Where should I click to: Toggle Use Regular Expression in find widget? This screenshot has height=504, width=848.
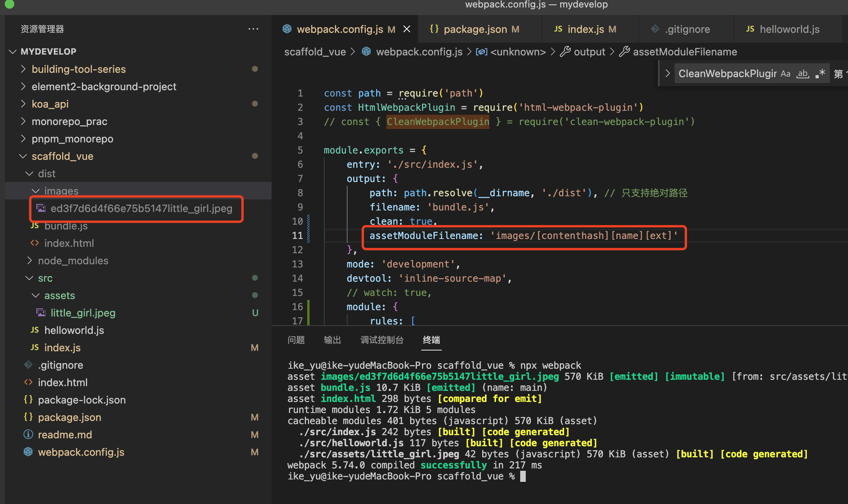(x=820, y=74)
